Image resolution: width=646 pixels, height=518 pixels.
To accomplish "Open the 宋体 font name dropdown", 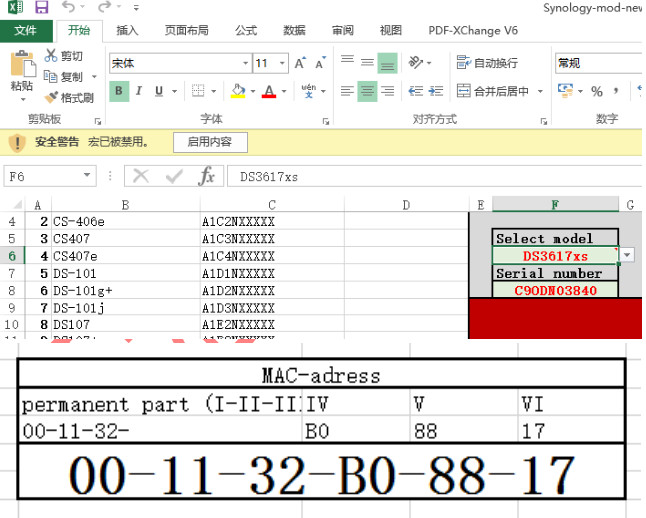I will tap(246, 63).
